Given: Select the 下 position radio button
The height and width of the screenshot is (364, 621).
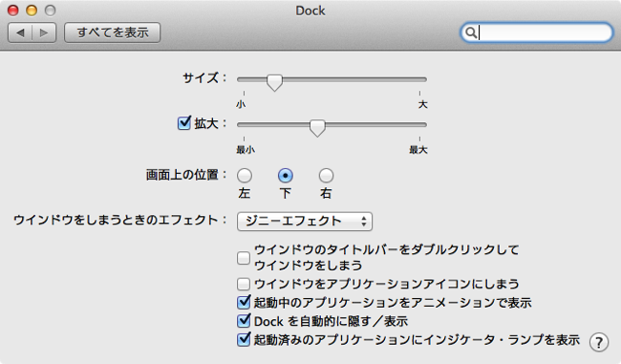Looking at the screenshot, I should click(286, 175).
